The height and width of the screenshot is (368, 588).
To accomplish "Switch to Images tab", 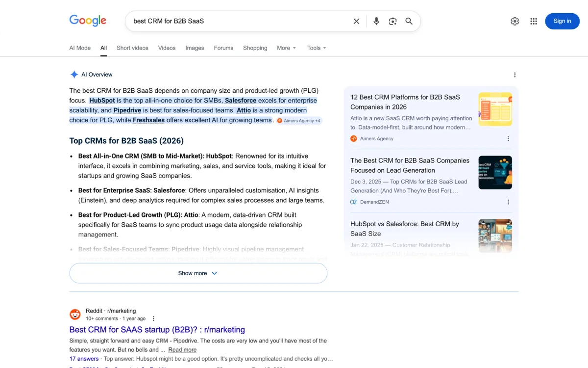I will click(x=195, y=48).
